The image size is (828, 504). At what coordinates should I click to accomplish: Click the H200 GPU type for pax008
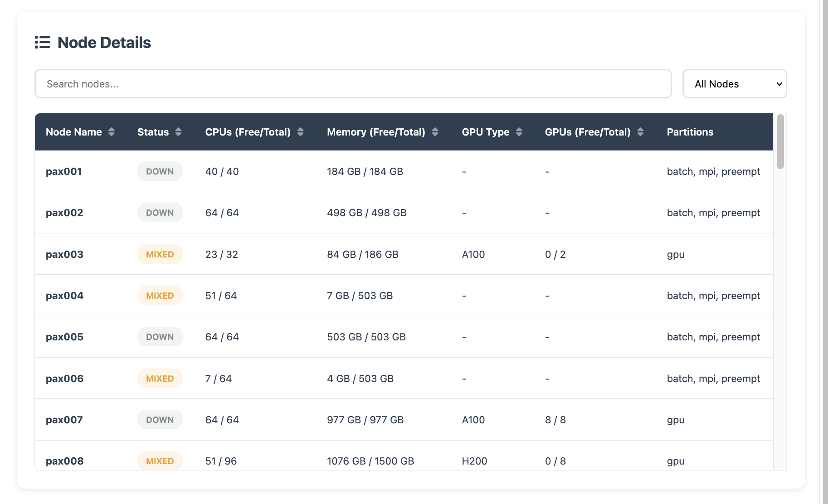coord(474,461)
